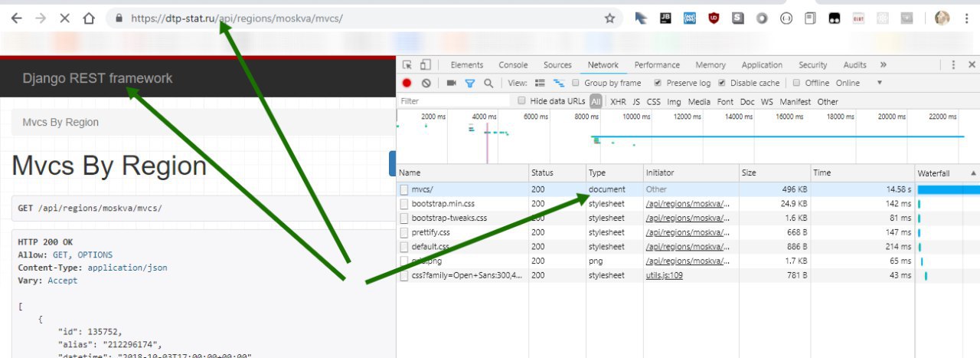Clear the network log
This screenshot has height=358, width=980.
426,83
